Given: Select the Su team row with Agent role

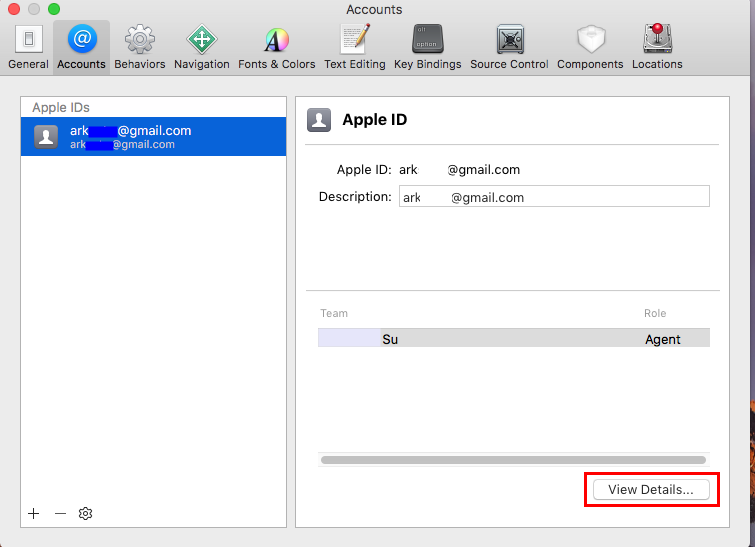Looking at the screenshot, I should [514, 338].
